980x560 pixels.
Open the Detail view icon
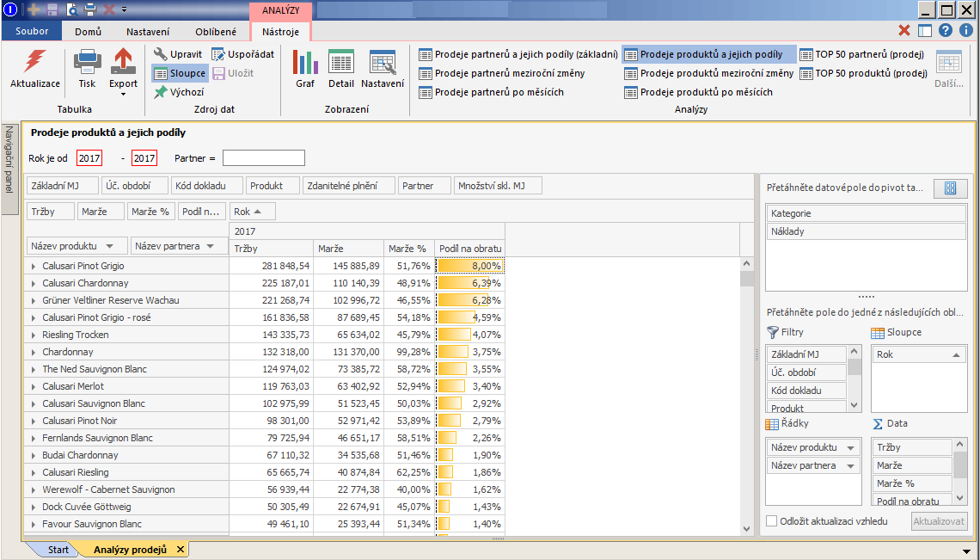point(341,63)
